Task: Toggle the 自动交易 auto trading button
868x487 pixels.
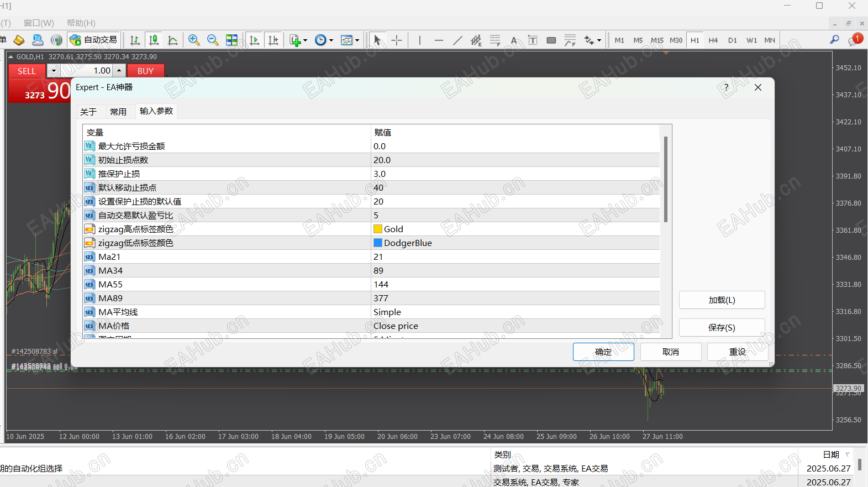Action: click(x=93, y=40)
